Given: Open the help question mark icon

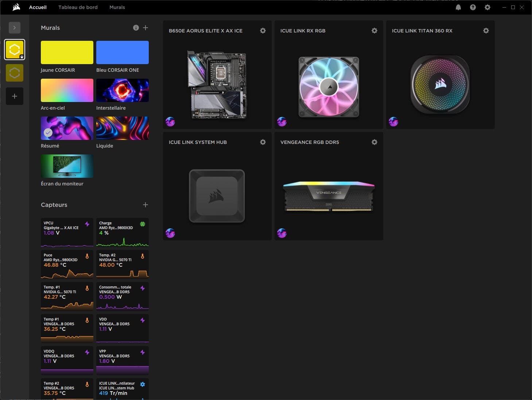Looking at the screenshot, I should [x=473, y=7].
